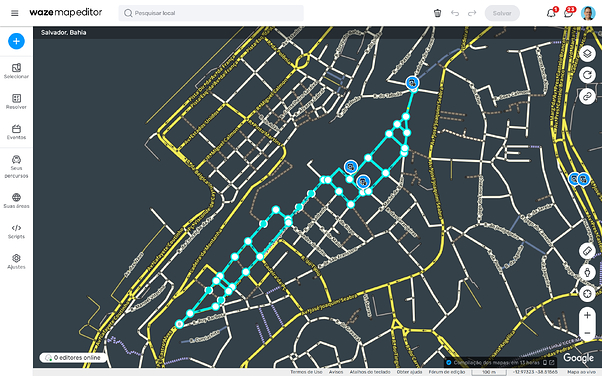Zoom out with the minus button
The image size is (602, 376).
click(587, 333)
